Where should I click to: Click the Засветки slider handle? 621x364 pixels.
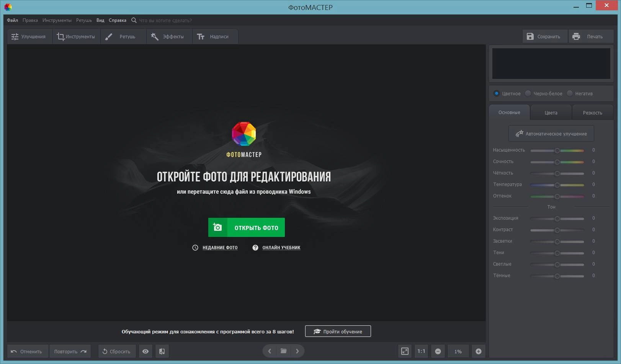click(557, 242)
